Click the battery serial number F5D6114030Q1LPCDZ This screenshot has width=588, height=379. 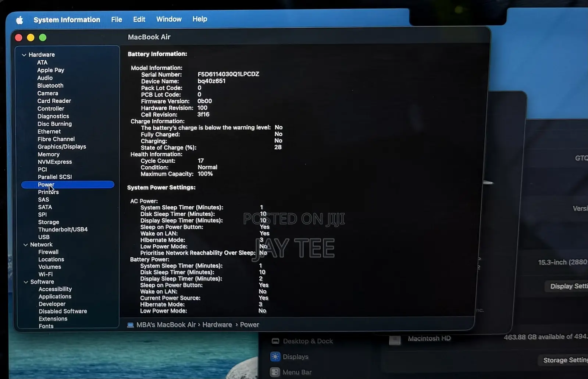pyautogui.click(x=228, y=74)
